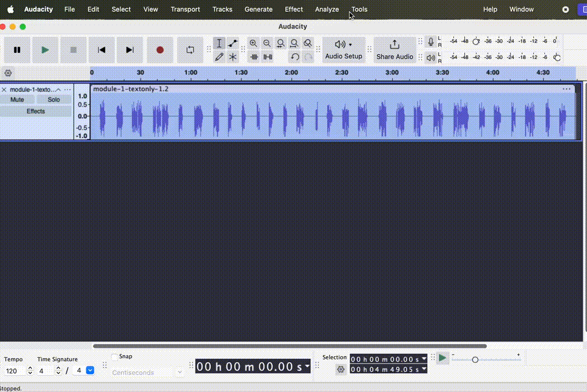The image size is (587, 392).
Task: Click the red Record button
Action: (160, 50)
